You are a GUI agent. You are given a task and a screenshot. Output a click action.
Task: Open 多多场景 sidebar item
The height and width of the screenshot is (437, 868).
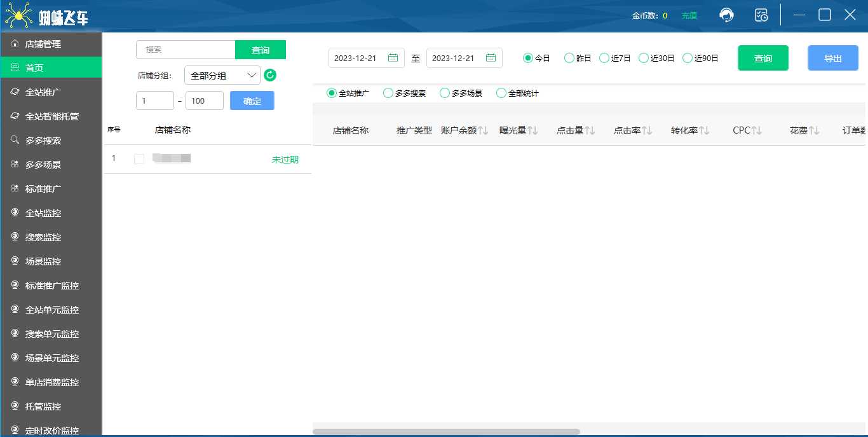[51, 165]
